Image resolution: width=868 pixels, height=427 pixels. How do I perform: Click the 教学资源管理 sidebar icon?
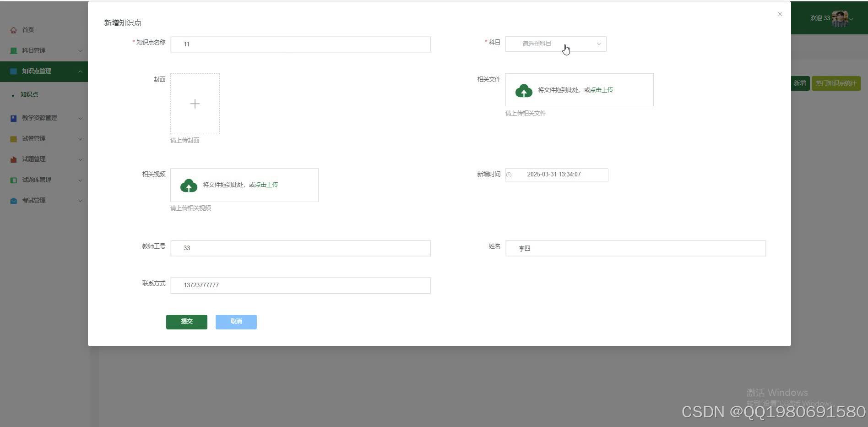point(13,118)
